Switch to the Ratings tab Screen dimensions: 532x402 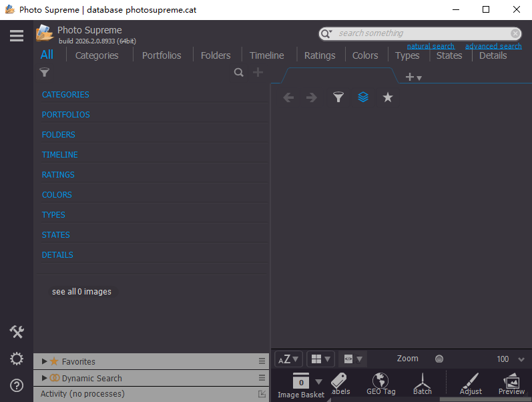pos(320,55)
